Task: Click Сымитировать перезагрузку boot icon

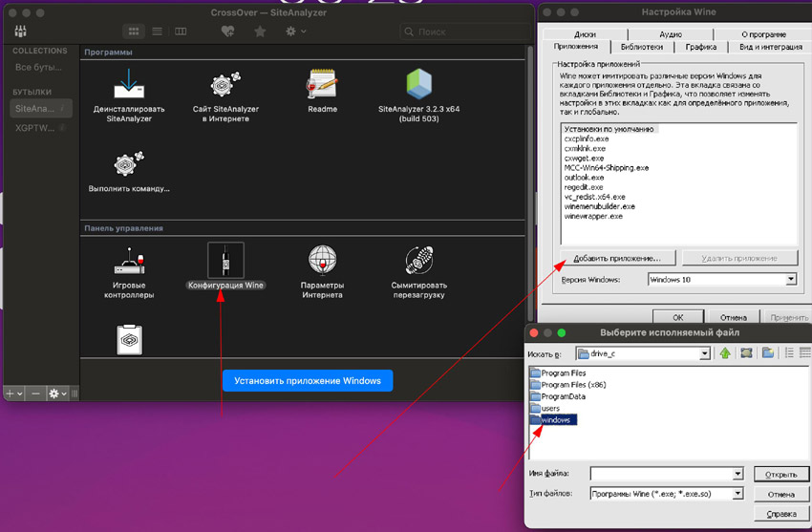Action: click(419, 261)
